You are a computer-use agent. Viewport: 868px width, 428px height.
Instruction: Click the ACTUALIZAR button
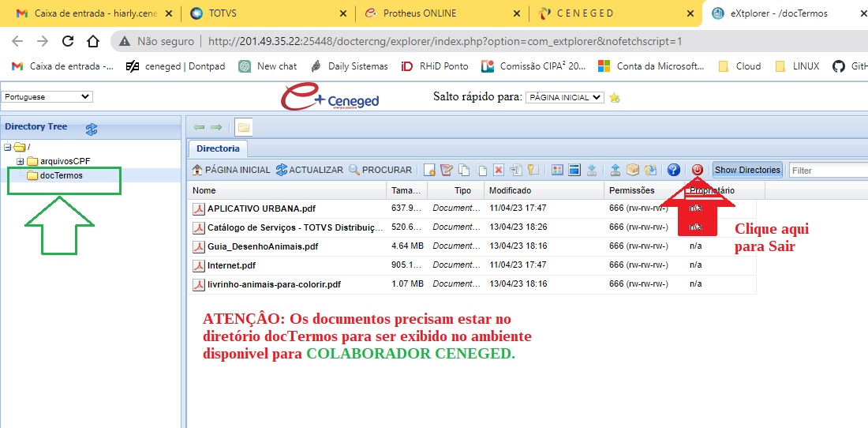[x=309, y=170]
